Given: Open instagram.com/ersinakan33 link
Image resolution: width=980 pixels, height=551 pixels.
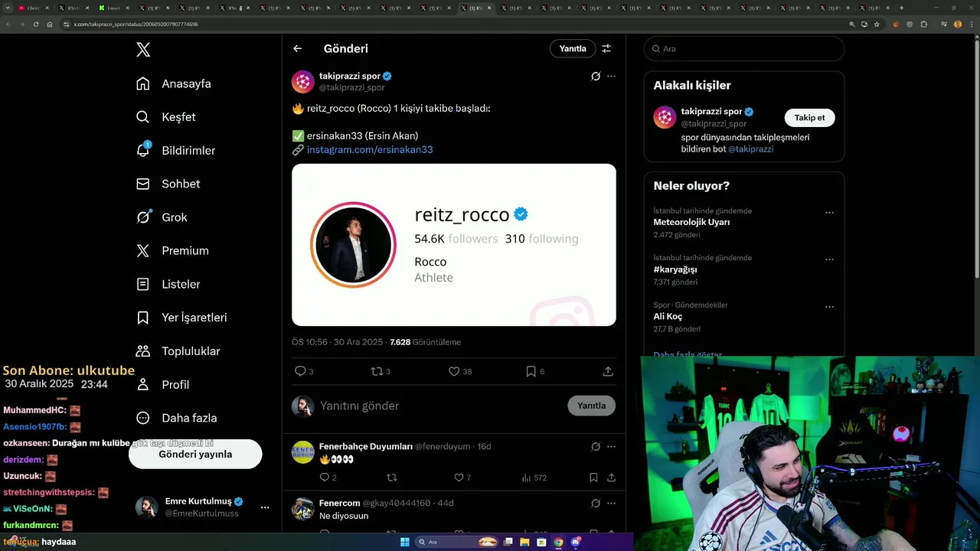Looking at the screenshot, I should (x=370, y=150).
